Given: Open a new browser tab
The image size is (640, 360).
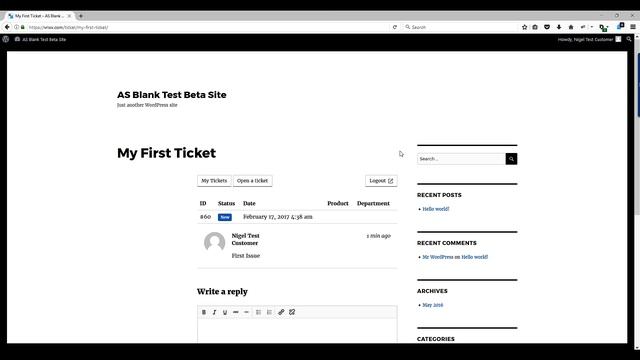Looking at the screenshot, I should click(x=81, y=16).
